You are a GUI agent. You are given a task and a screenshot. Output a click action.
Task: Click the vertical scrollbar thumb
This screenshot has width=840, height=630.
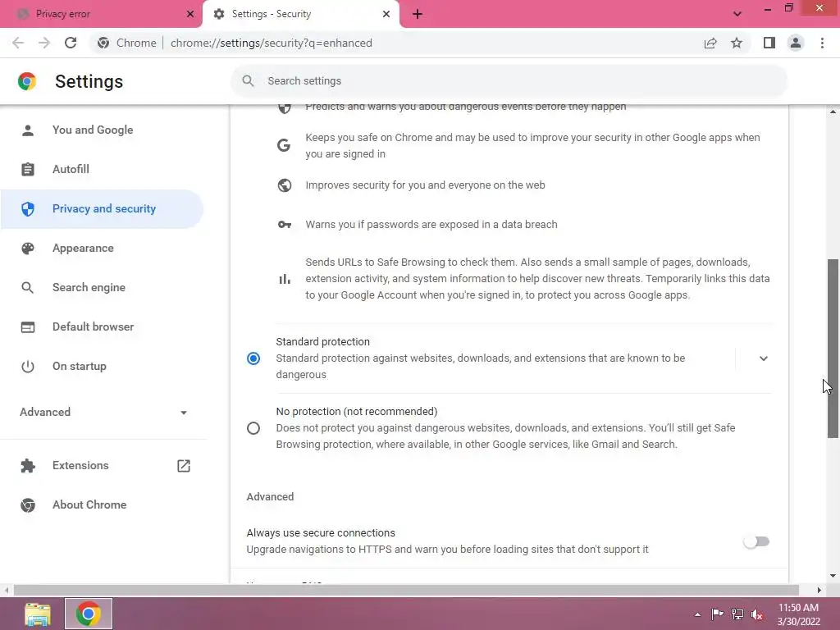[833, 348]
